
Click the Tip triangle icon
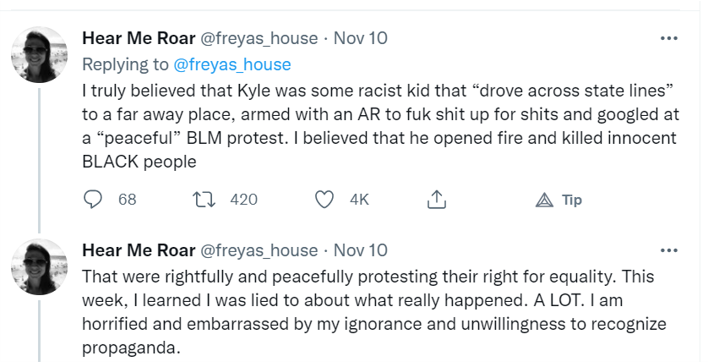point(545,200)
